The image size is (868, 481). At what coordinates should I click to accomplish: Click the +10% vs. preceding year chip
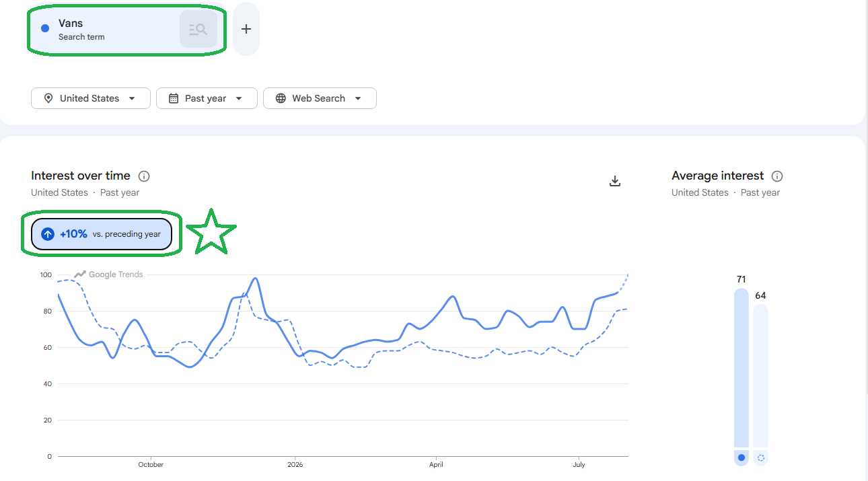click(102, 234)
